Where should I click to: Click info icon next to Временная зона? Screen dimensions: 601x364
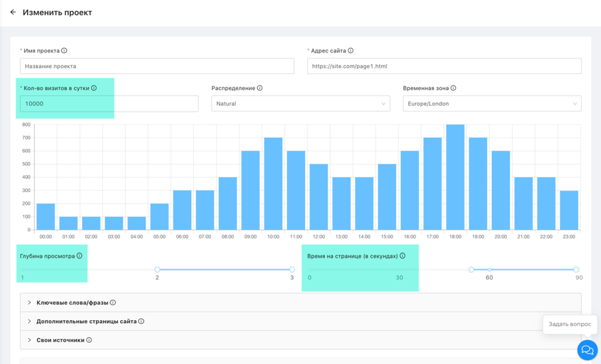click(453, 88)
